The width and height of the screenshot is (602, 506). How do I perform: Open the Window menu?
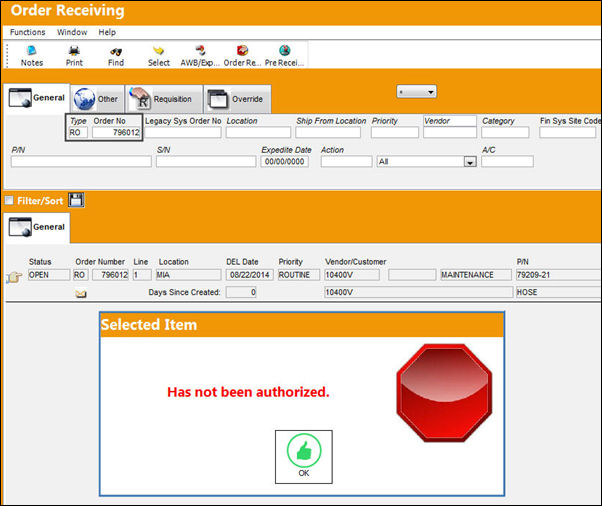coord(72,32)
